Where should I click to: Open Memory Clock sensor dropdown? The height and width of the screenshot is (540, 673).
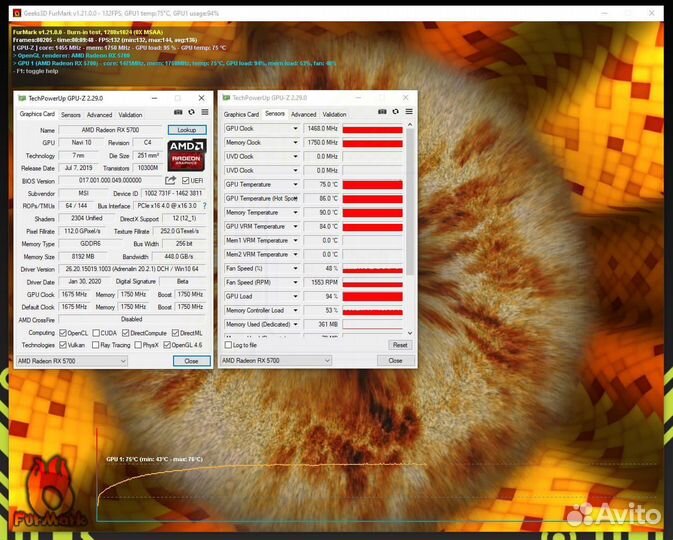pos(295,143)
